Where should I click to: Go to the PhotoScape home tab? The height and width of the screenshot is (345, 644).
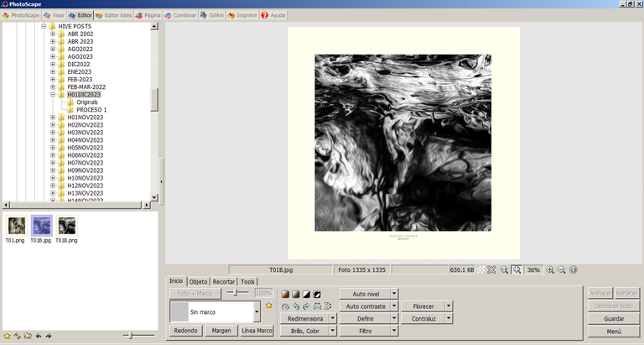21,15
